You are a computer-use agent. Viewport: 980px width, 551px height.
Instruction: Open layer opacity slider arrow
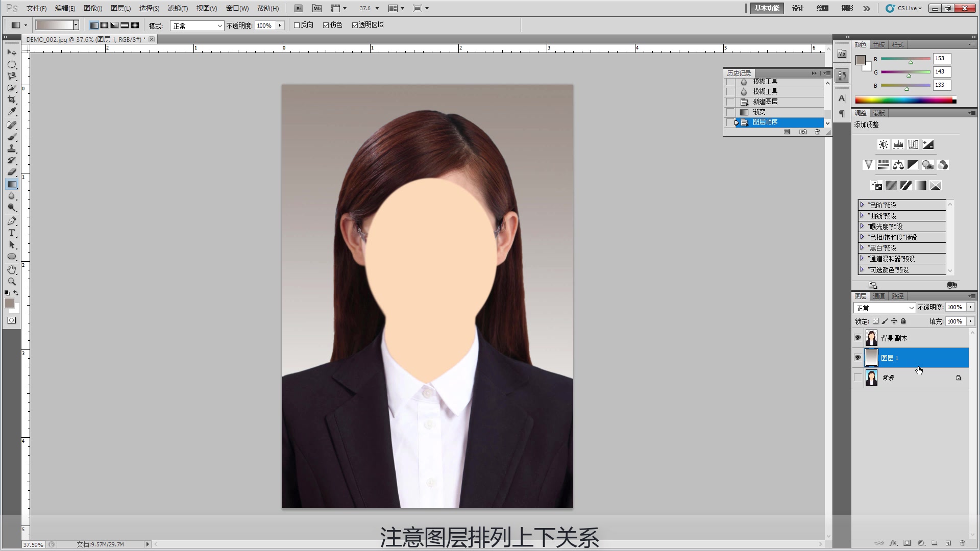(x=970, y=307)
